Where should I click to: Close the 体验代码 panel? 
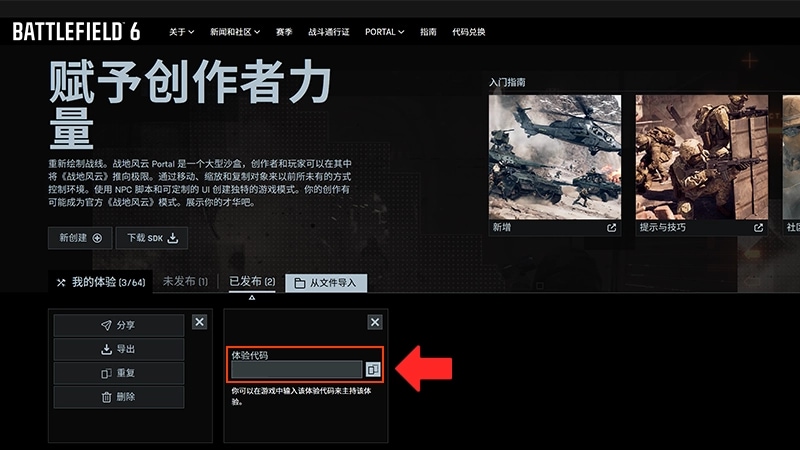click(375, 322)
